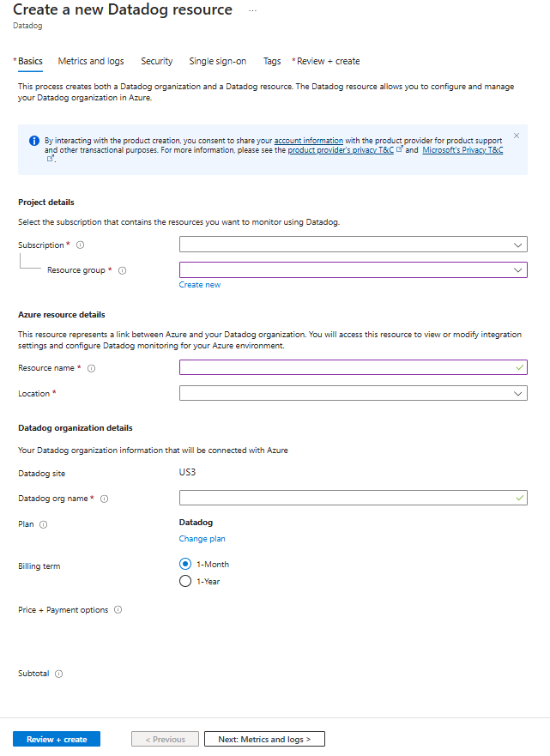Switch to the Security tab
Viewport: 550px width, 756px height.
click(156, 61)
